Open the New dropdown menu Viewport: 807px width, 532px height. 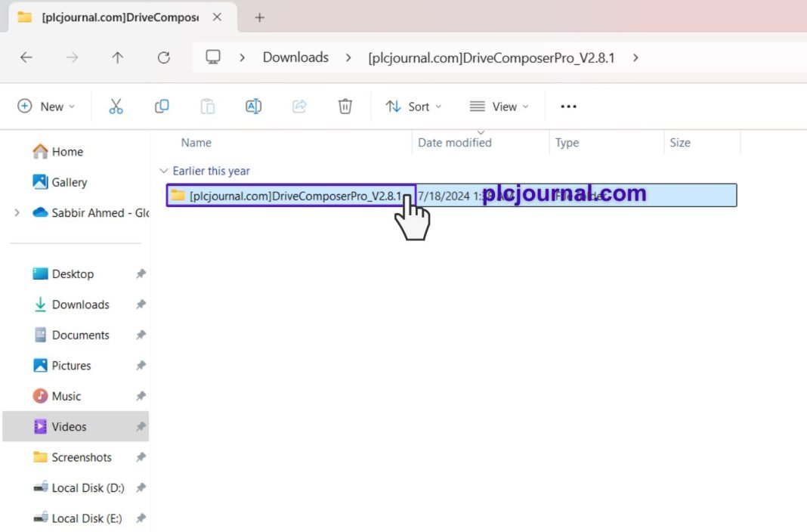47,107
